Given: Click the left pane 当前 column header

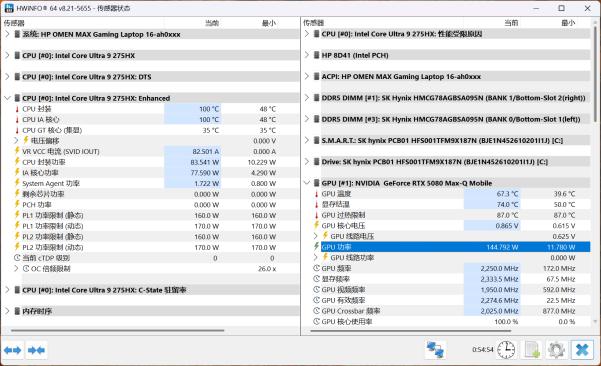Looking at the screenshot, I should tap(212, 23).
